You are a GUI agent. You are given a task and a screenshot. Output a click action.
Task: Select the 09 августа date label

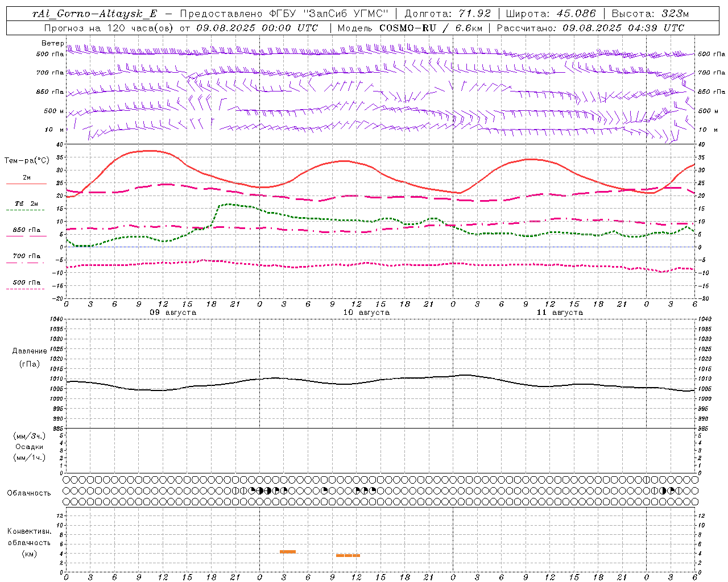[x=173, y=313]
